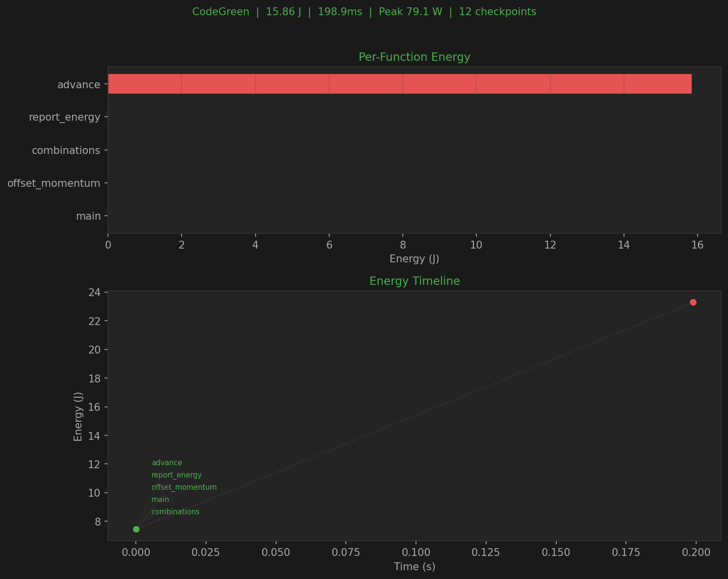Image resolution: width=728 pixels, height=579 pixels.
Task: Click the red end point on timeline
Action: click(693, 302)
